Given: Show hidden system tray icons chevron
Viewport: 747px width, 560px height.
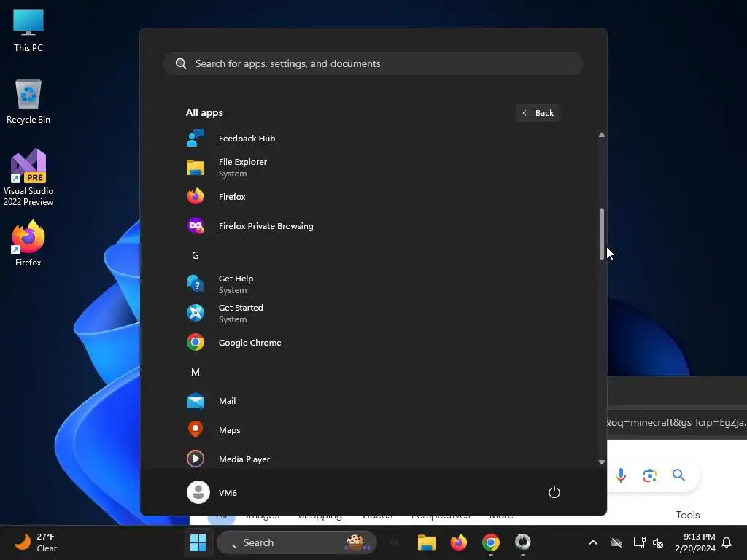Looking at the screenshot, I should coord(593,542).
